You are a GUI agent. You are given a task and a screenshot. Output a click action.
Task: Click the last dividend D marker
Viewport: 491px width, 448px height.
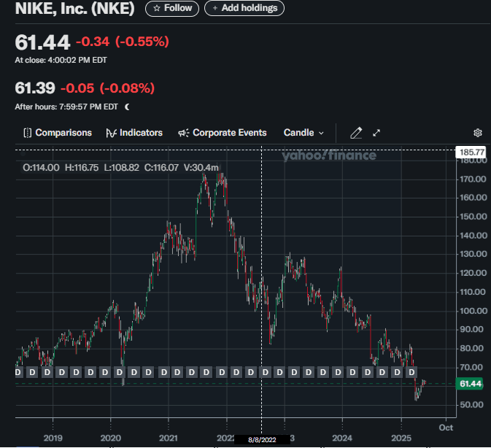412,372
